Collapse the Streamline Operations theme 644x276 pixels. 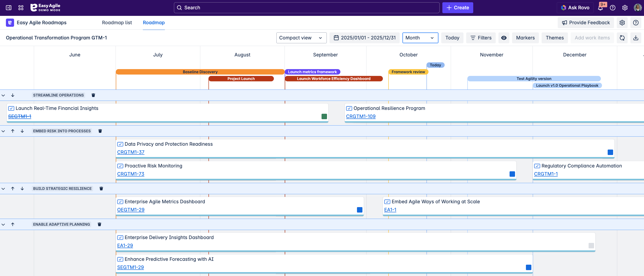pyautogui.click(x=3, y=95)
